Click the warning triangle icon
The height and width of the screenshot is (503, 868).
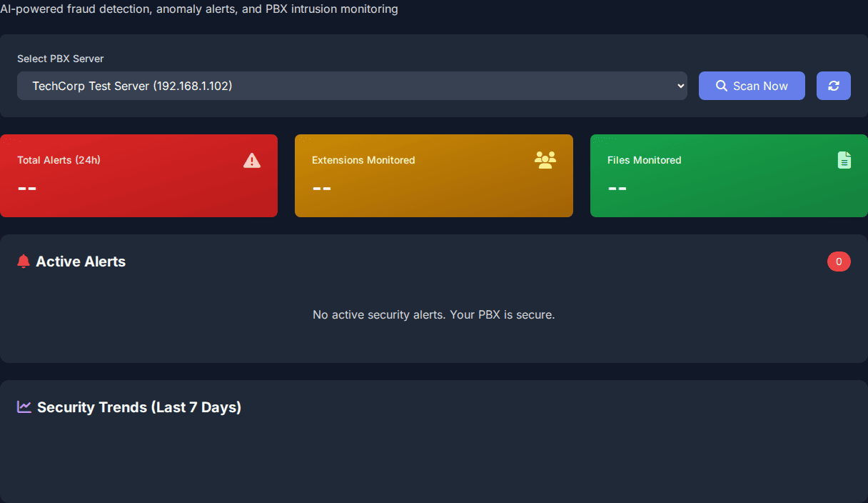pos(252,160)
